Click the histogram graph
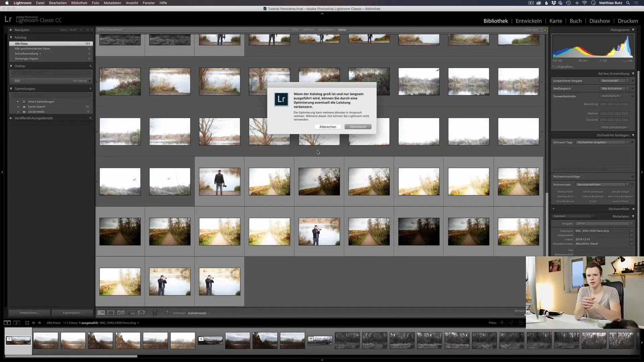 pos(593,46)
